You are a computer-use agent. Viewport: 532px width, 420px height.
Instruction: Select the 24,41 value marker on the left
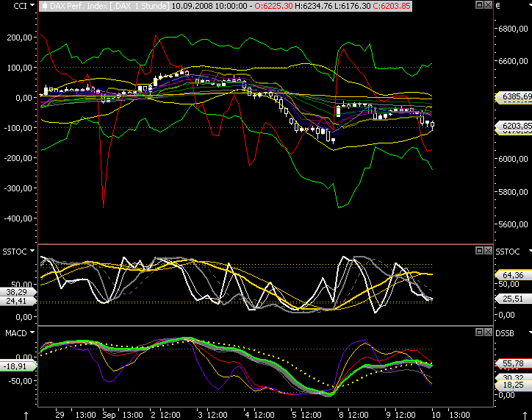[x=18, y=301]
